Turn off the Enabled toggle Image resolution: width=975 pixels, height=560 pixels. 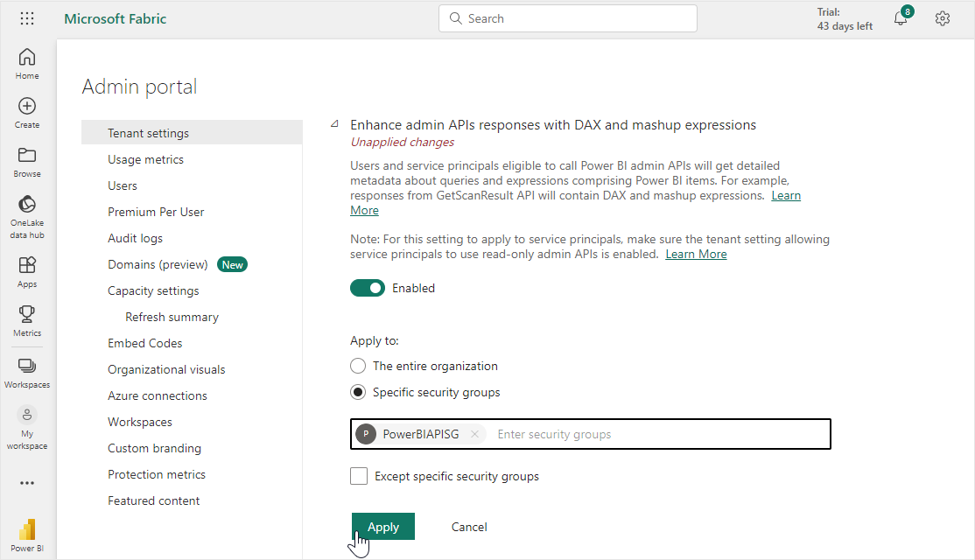[368, 288]
